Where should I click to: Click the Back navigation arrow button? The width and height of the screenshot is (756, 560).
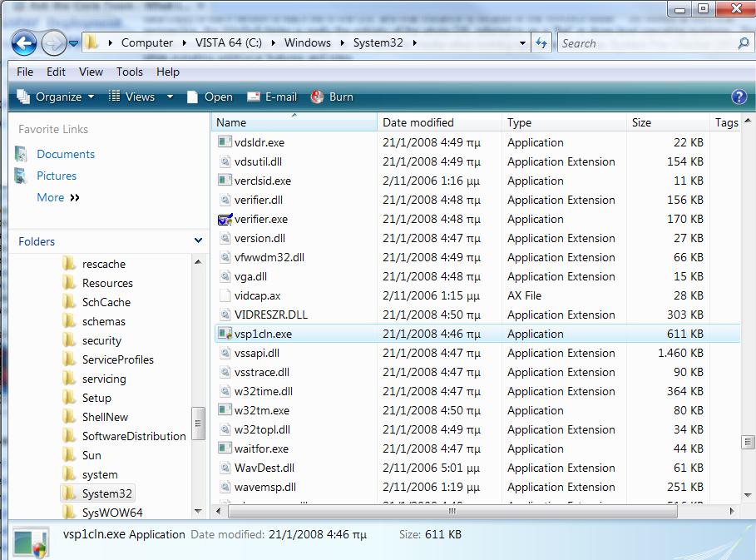click(23, 43)
